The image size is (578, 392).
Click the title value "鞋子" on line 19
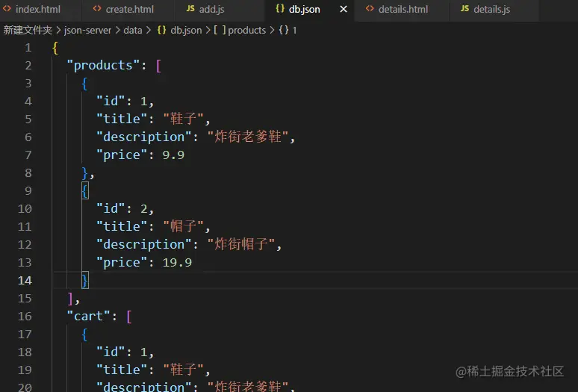[183, 370]
